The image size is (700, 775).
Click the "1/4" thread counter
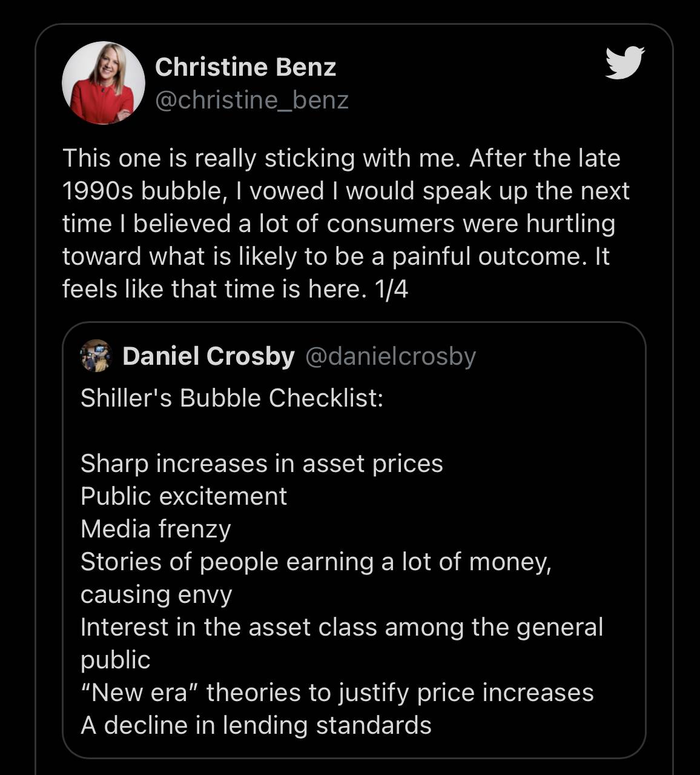391,289
